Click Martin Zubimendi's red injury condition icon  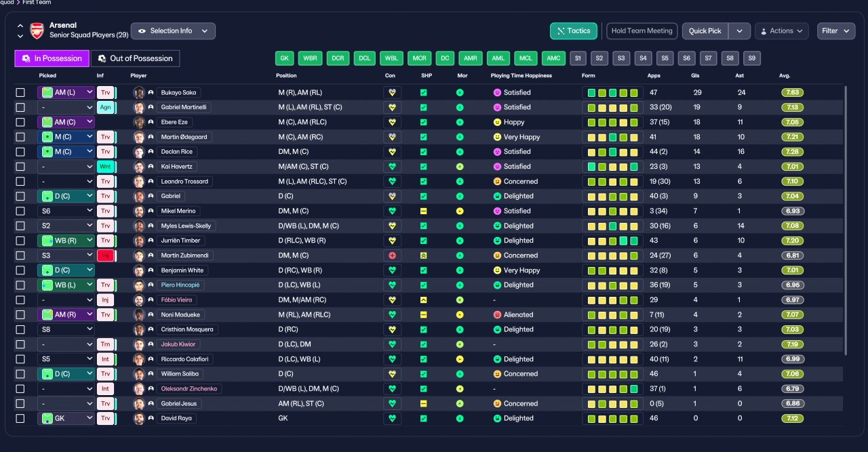click(x=392, y=255)
